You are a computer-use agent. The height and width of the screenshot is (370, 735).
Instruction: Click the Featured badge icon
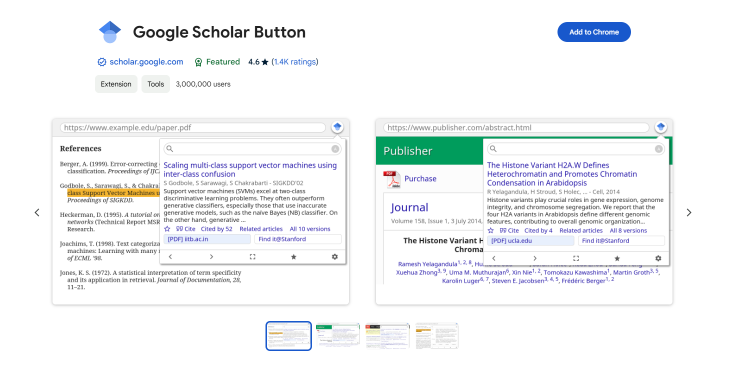tap(198, 62)
